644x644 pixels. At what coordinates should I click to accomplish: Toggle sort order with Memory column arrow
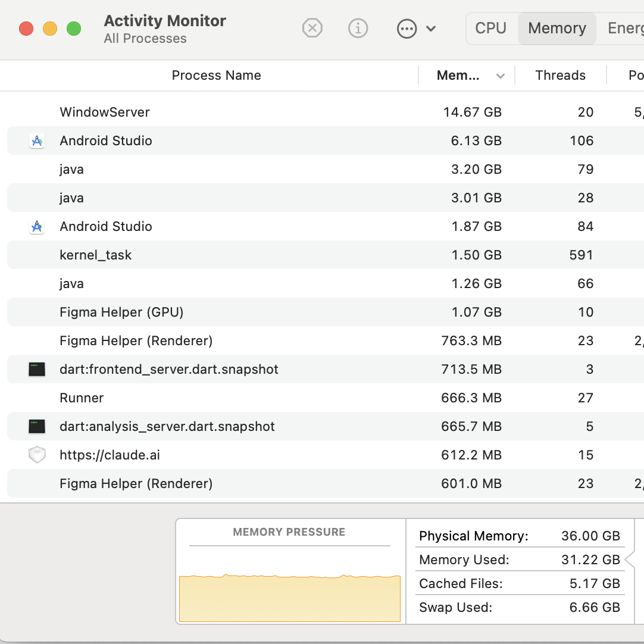(x=501, y=76)
